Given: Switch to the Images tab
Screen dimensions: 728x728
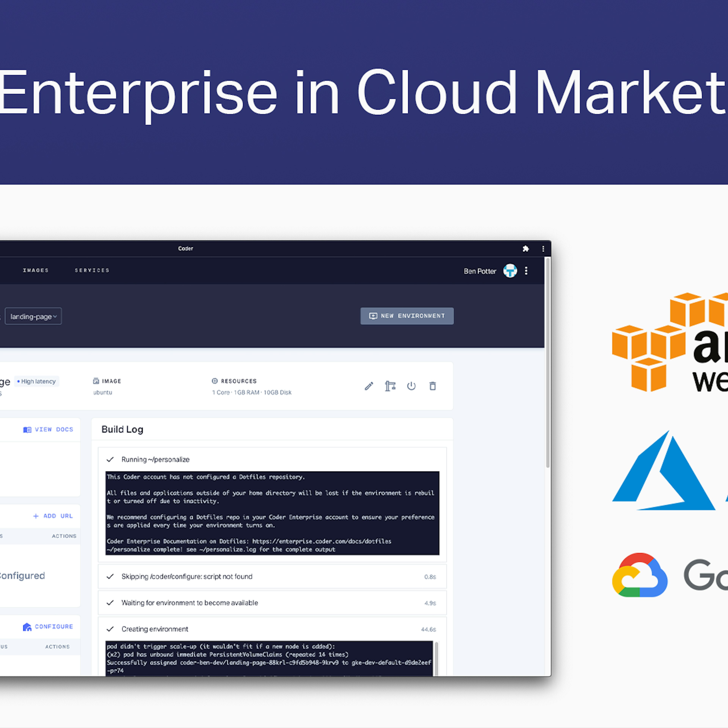Looking at the screenshot, I should tap(36, 271).
